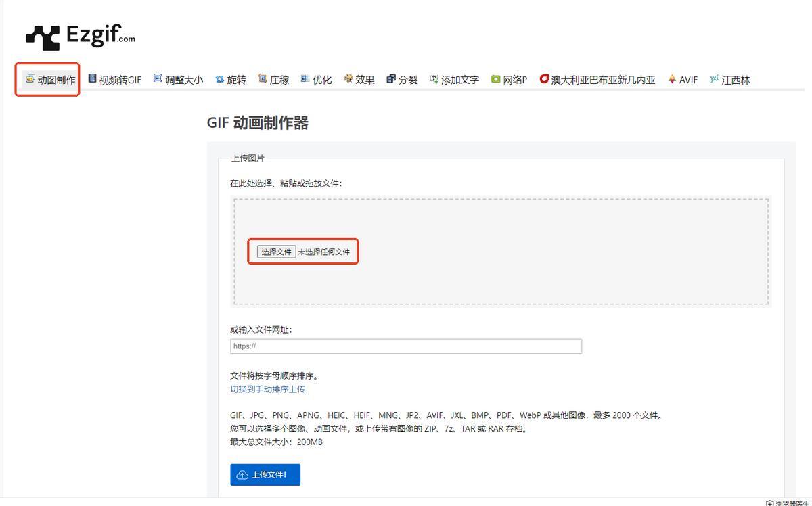Open the 视频转GIF film icon tool

tap(114, 80)
